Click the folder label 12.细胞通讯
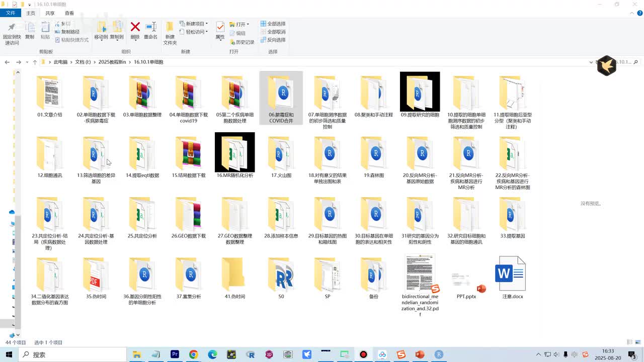The width and height of the screenshot is (644, 362). point(50,175)
